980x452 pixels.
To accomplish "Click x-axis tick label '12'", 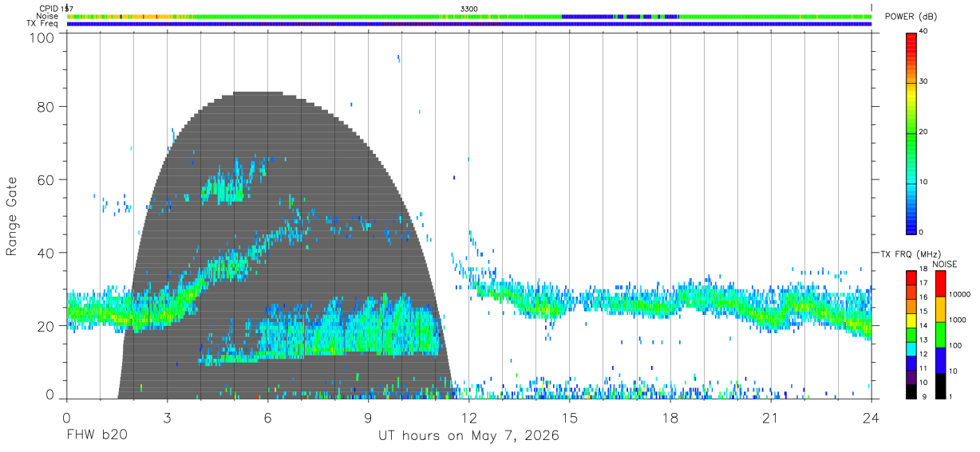I will (469, 417).
